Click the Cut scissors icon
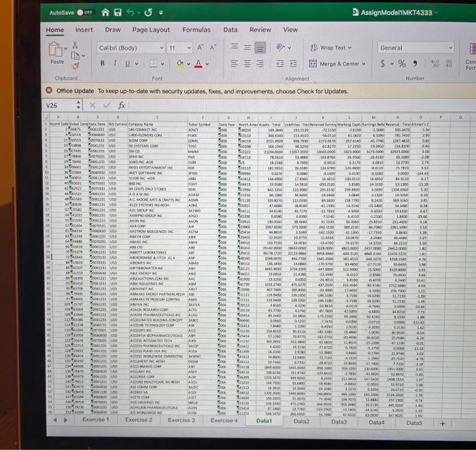 point(75,46)
